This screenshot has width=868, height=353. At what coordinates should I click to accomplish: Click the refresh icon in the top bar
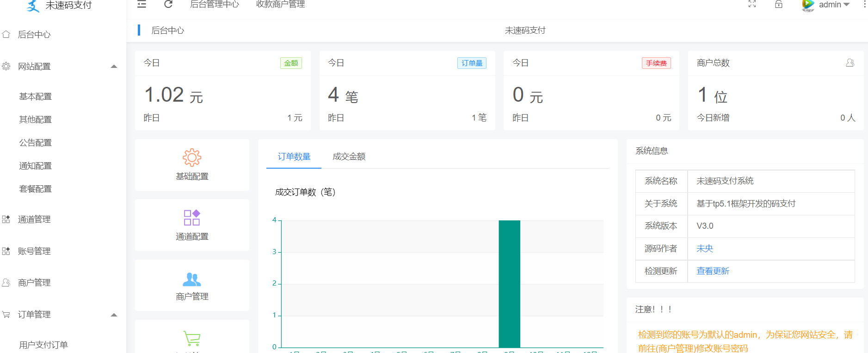pyautogui.click(x=168, y=4)
